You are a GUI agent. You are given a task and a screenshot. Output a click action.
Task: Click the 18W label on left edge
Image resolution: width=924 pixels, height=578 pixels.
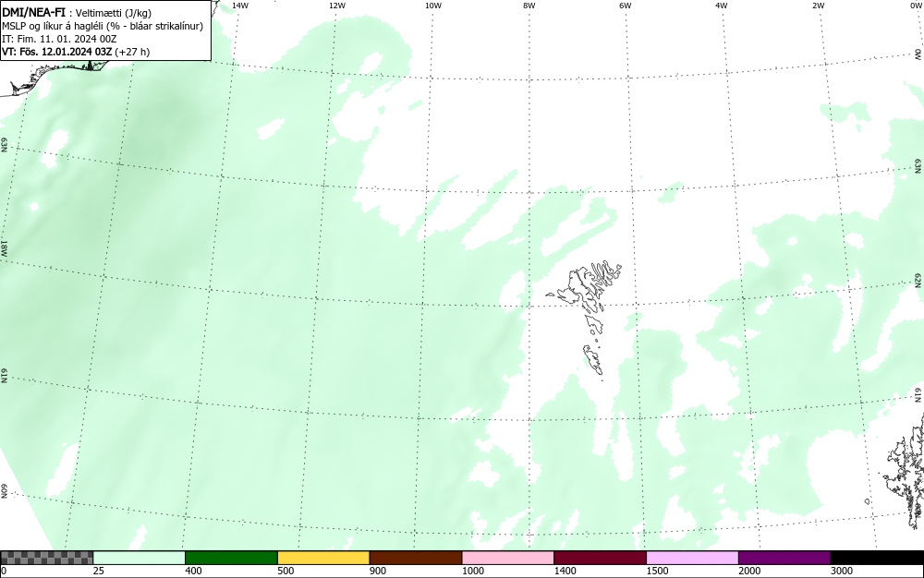[4, 247]
